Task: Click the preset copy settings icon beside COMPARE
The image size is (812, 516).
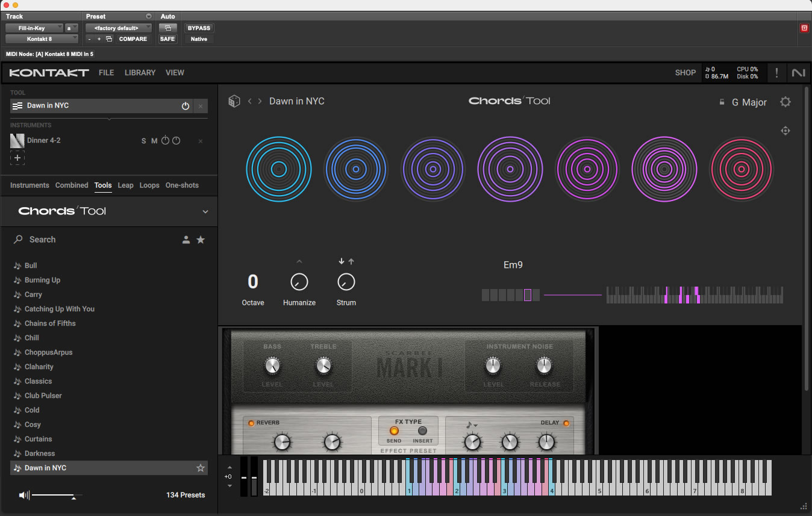Action: pyautogui.click(x=109, y=39)
